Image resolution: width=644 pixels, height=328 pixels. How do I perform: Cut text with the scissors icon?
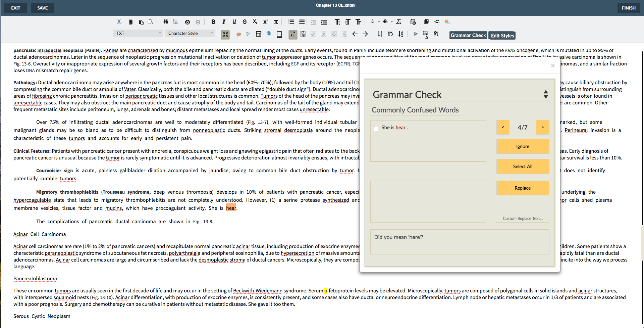(119, 21)
